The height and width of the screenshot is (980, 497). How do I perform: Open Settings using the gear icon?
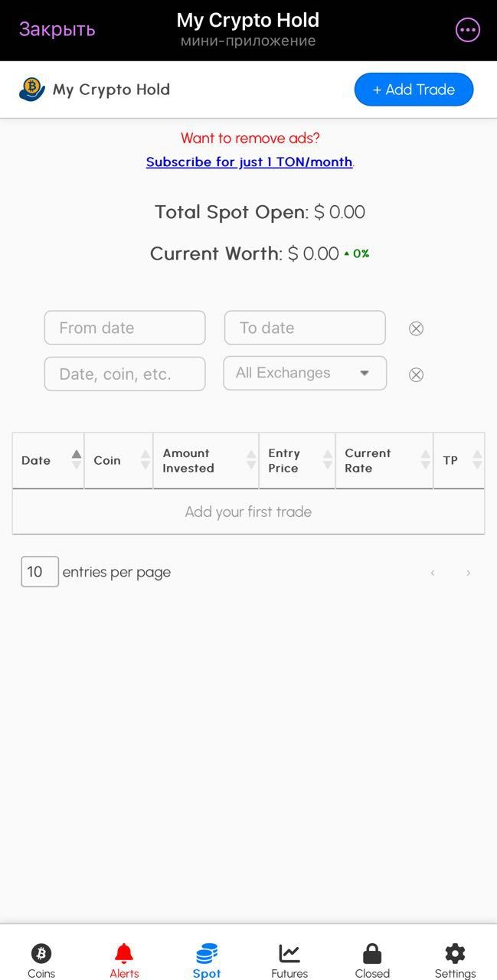click(x=455, y=956)
